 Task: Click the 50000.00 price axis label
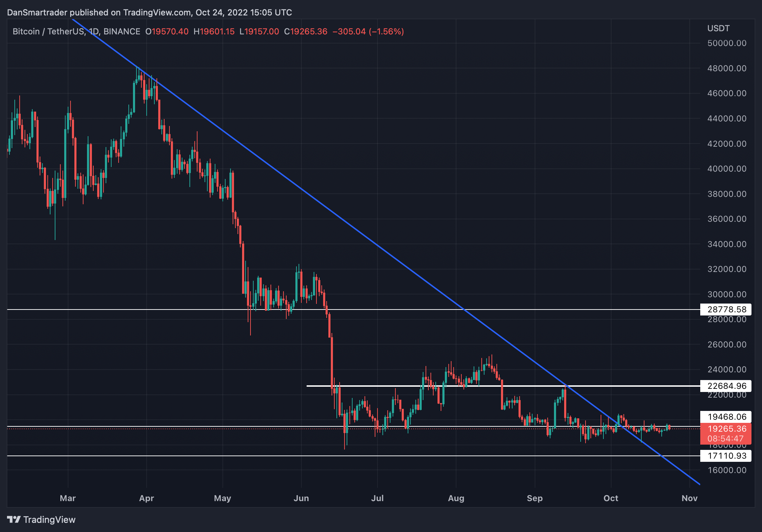click(x=727, y=43)
